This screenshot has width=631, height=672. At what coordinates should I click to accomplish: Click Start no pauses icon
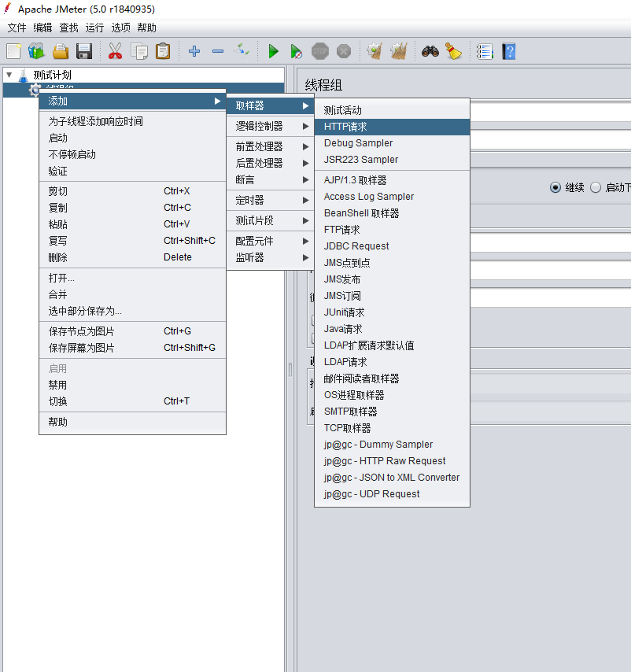pos(296,51)
